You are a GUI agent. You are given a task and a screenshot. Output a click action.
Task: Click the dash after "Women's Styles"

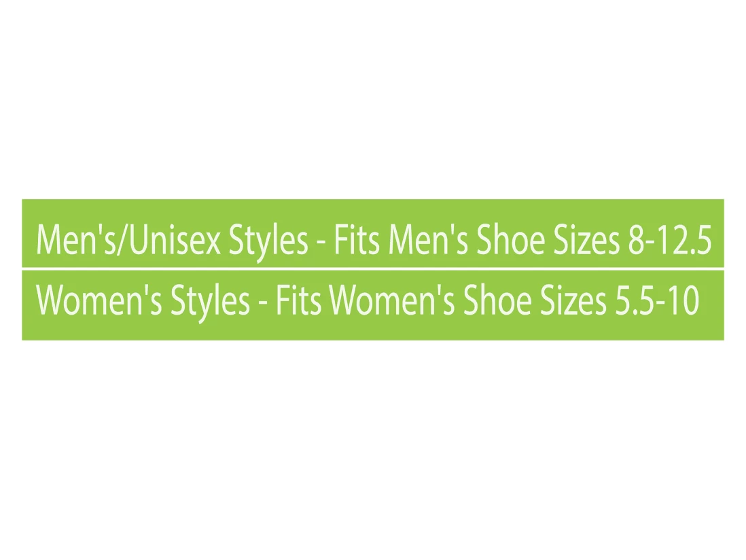263,304
